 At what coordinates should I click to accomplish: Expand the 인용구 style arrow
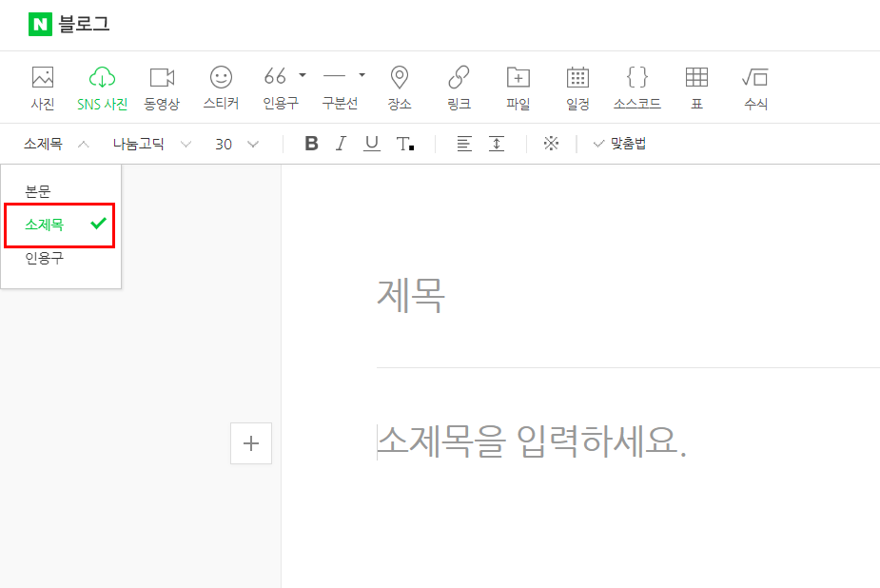point(303,74)
